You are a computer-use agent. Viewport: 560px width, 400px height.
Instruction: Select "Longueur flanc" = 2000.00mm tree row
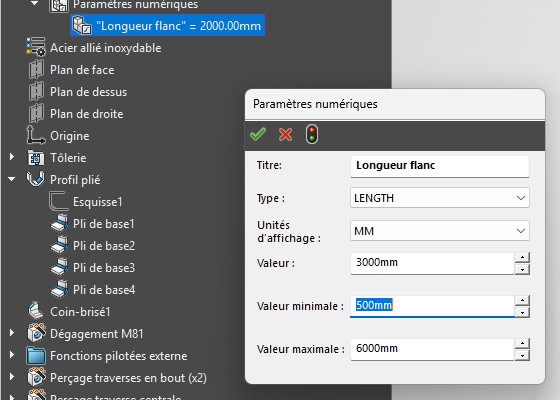pyautogui.click(x=168, y=25)
